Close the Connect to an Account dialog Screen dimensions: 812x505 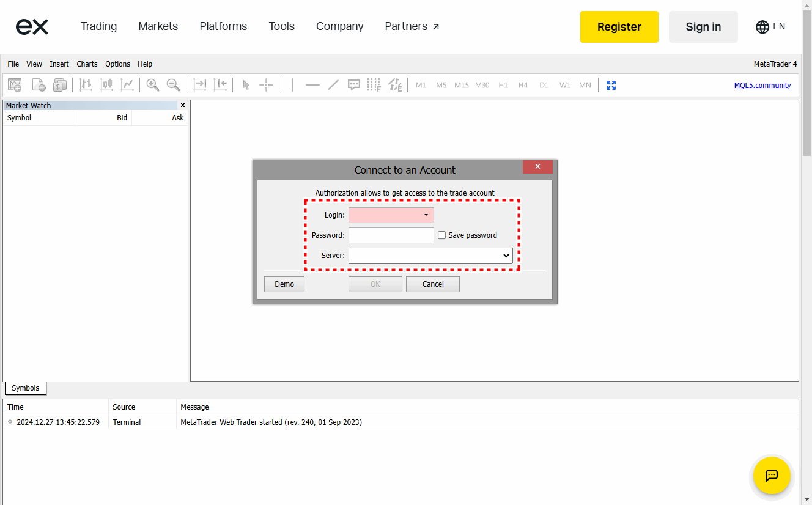(x=537, y=166)
